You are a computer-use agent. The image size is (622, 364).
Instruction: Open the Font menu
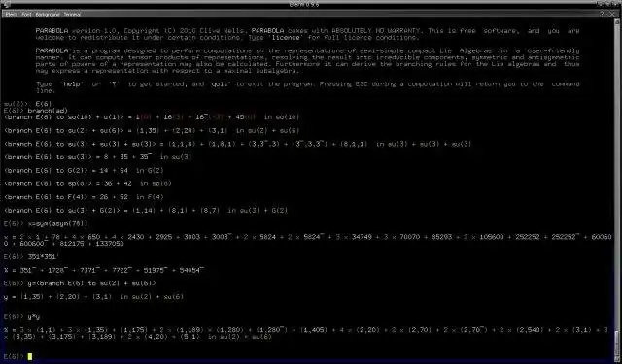[26, 15]
